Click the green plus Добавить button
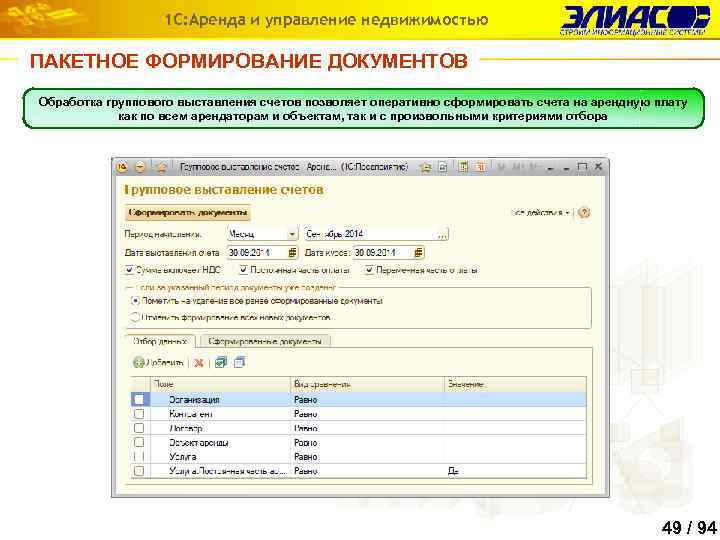Viewport: 720px width, 540px height. [158, 363]
